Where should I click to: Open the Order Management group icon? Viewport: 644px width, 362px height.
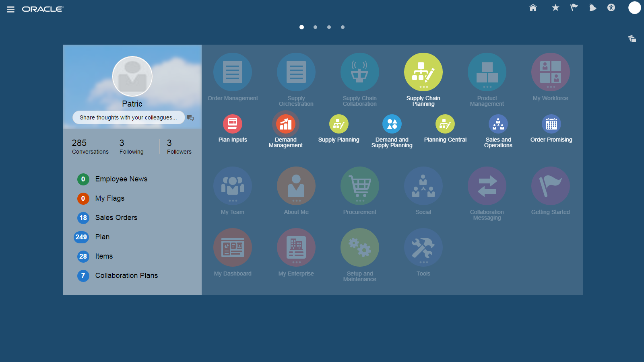click(x=233, y=72)
